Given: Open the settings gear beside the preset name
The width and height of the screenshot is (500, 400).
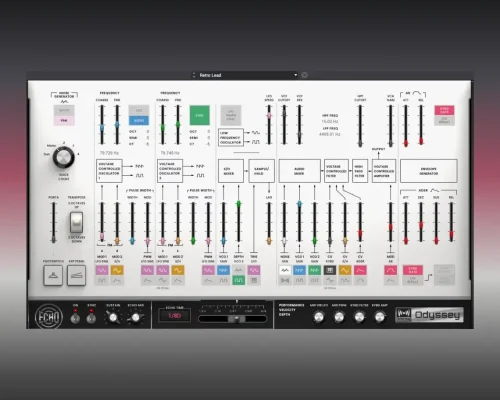Looking at the screenshot, I should click(304, 75).
